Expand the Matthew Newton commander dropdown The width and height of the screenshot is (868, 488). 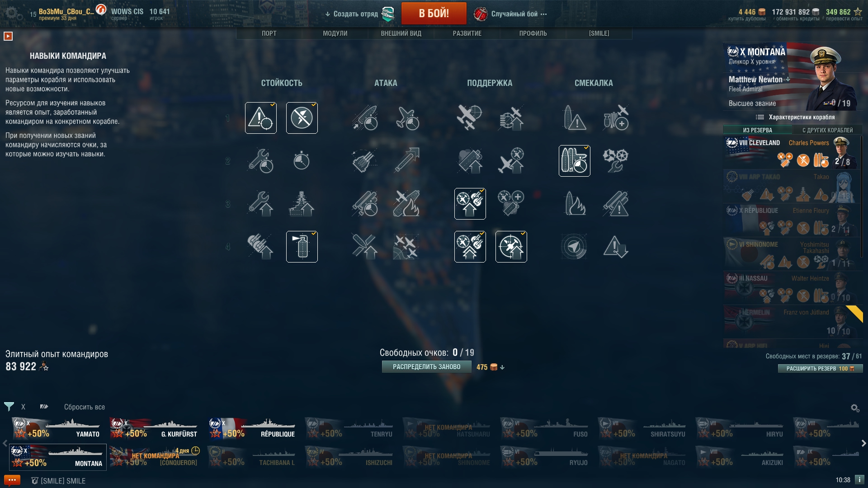pos(788,79)
